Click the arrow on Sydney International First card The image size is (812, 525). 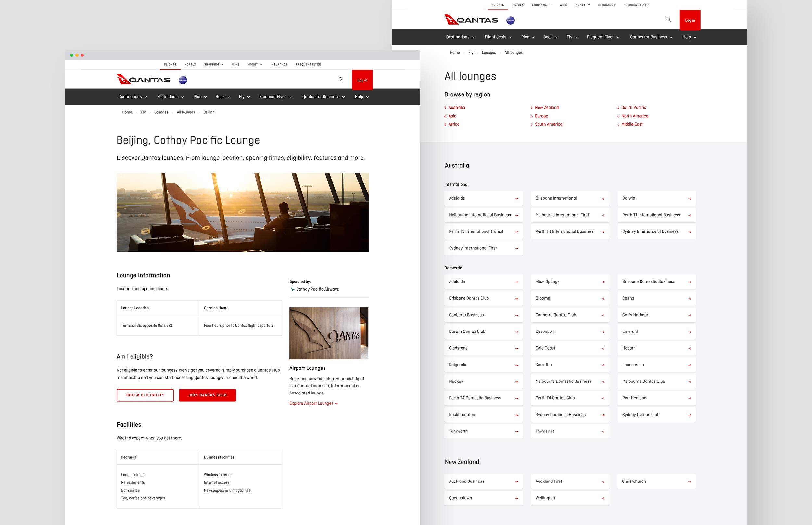coord(516,248)
